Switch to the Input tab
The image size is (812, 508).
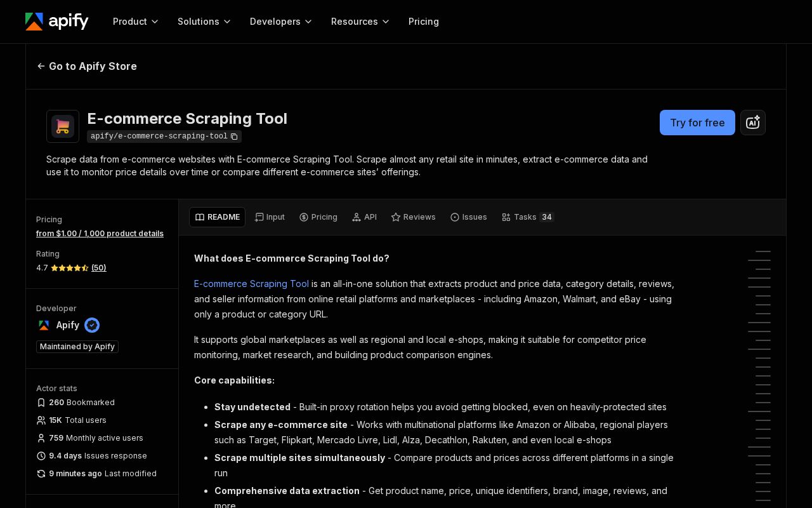point(270,217)
